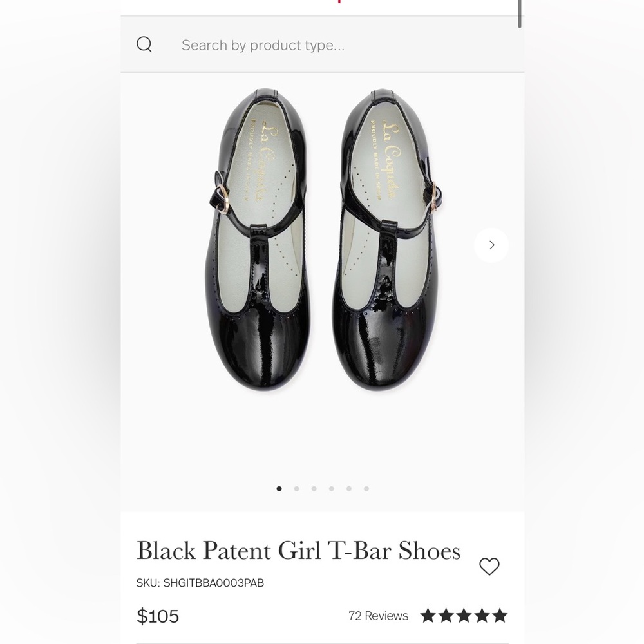Image resolution: width=644 pixels, height=644 pixels.
Task: Click the SKU SHGITBBA0003PAB text
Action: [200, 583]
